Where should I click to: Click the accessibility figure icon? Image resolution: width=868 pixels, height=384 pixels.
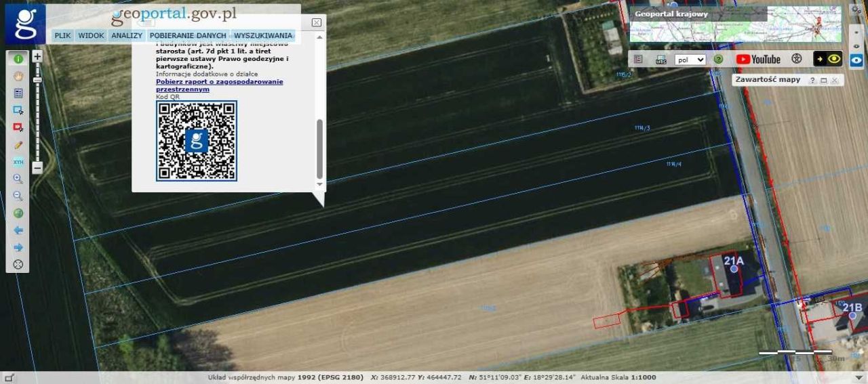point(797,59)
